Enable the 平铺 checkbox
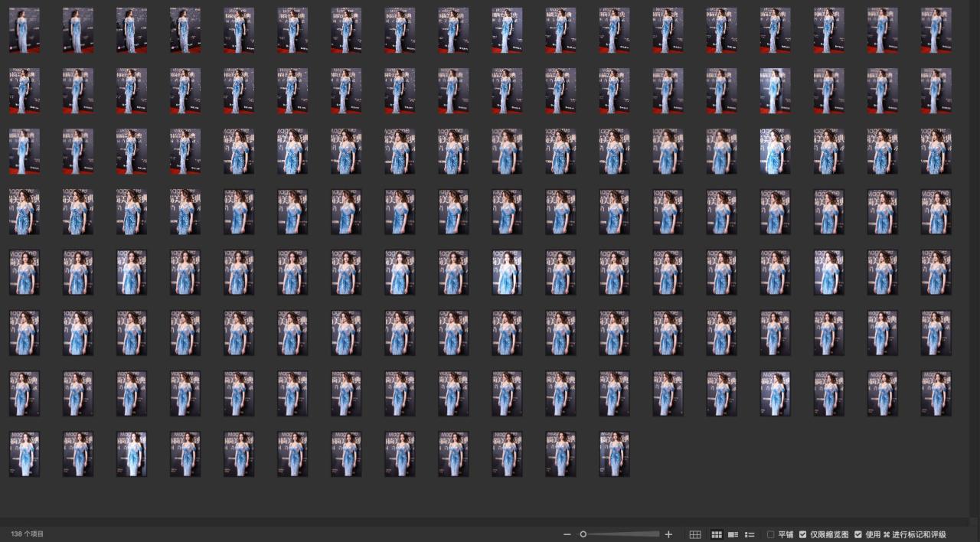Screen dimensions: 980x542 coord(771,534)
